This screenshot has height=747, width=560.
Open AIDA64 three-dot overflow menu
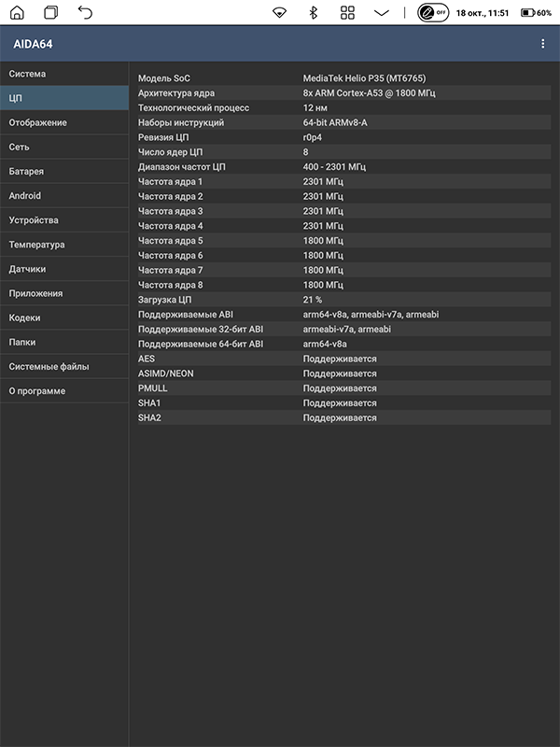click(x=543, y=44)
